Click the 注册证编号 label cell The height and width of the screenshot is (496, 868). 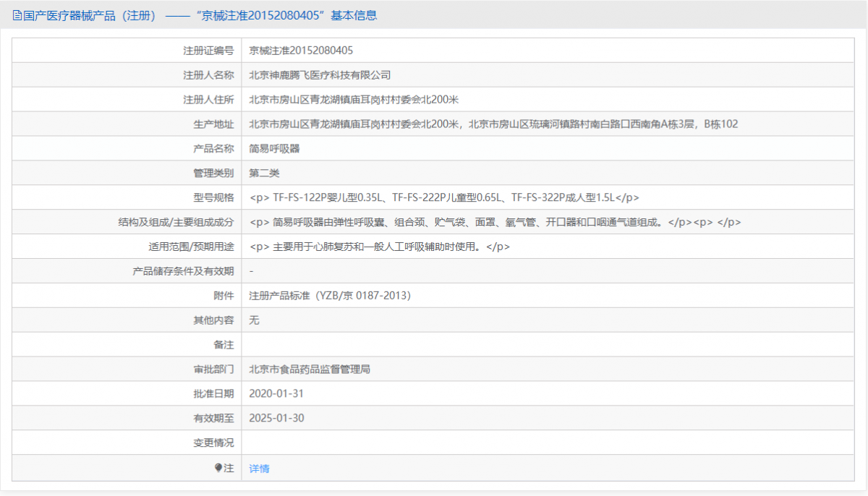coord(127,51)
